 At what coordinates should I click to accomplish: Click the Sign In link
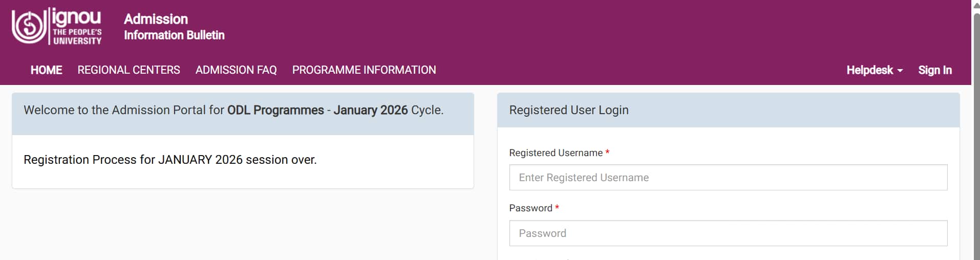[934, 70]
